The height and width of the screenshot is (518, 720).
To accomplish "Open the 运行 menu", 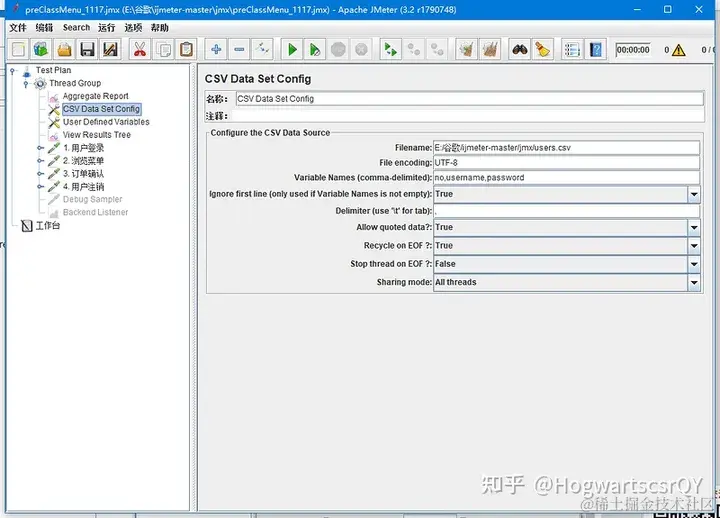I will (x=107, y=28).
